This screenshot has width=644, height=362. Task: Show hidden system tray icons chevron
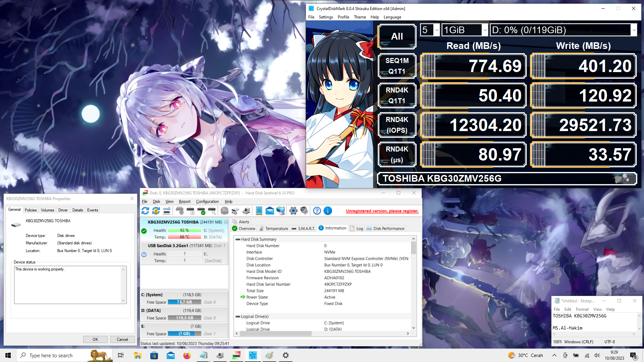click(x=554, y=355)
